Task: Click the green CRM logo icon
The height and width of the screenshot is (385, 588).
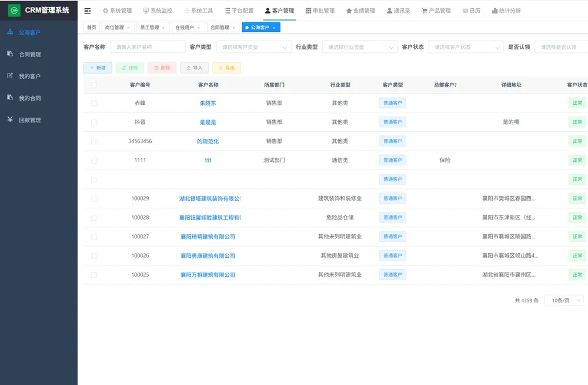Action: (14, 11)
